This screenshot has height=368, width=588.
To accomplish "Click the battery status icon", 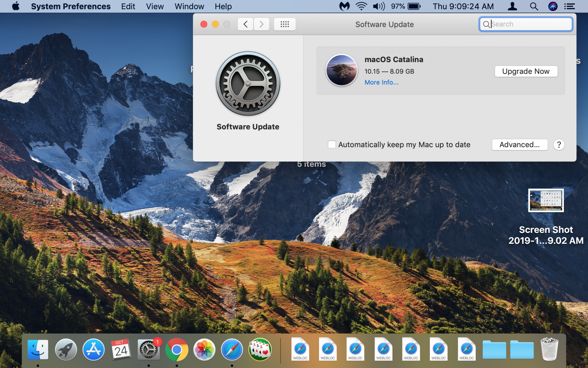I will click(414, 6).
